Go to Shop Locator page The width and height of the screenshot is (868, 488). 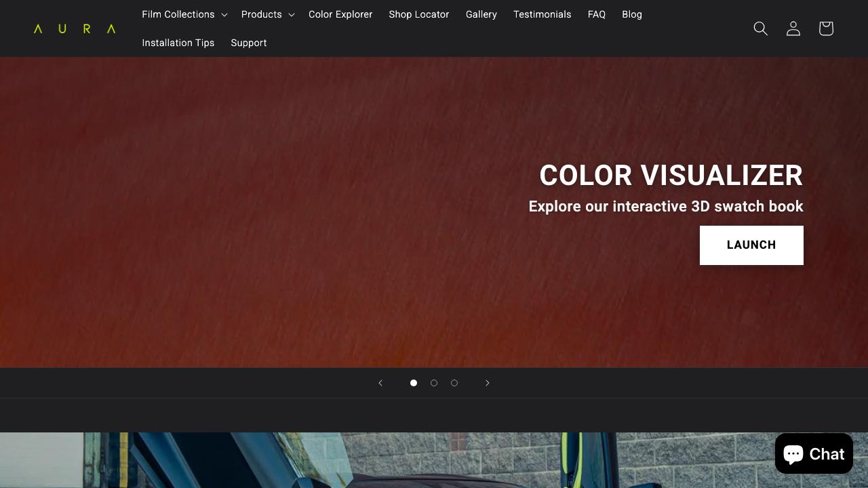click(x=419, y=14)
